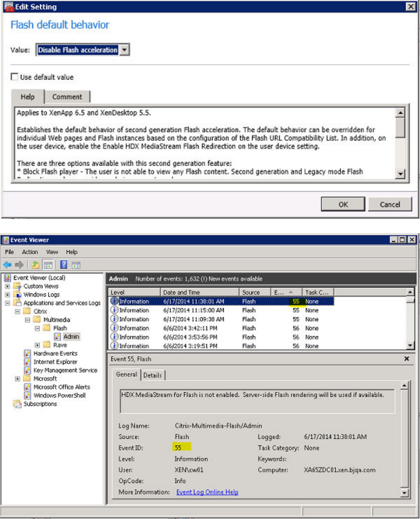Click Show/Hide Console Tree toolbar icon

tap(48, 265)
